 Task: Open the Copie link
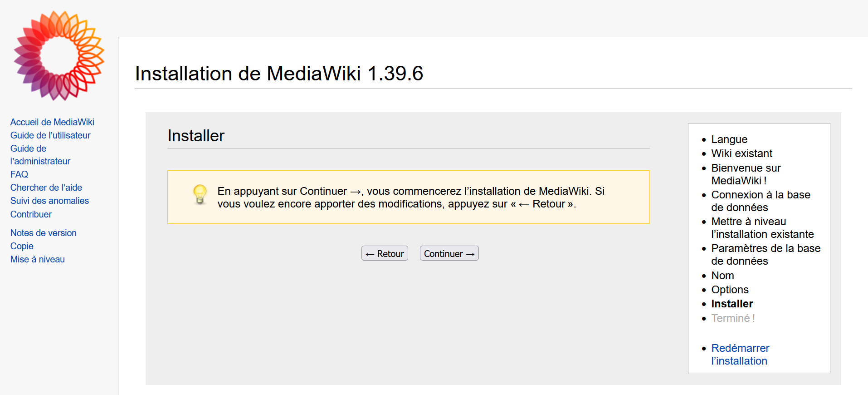point(22,246)
